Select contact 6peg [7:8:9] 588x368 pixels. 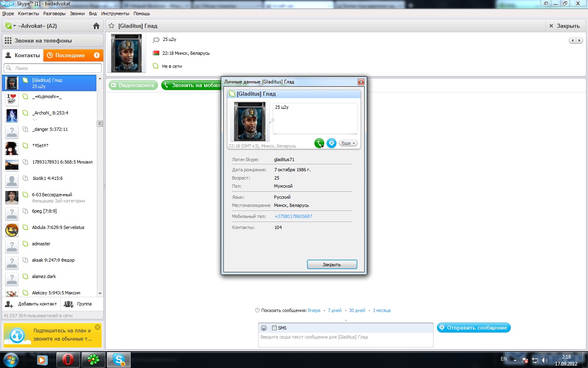tap(49, 213)
